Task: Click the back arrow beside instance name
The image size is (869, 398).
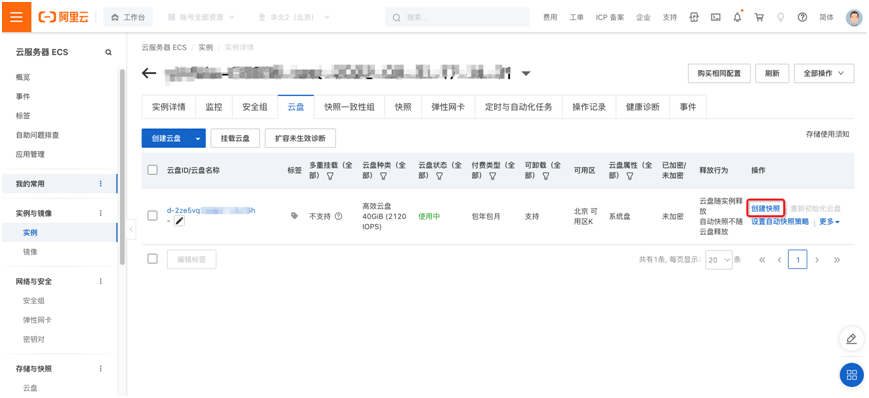Action: click(x=149, y=73)
